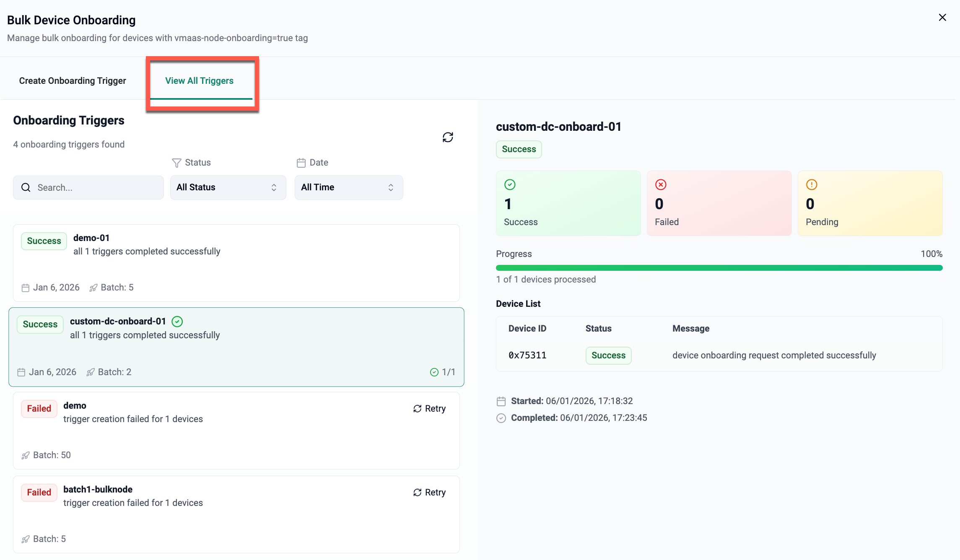Click the calendar icon beside Date label
This screenshot has height=560, width=960.
[x=301, y=163]
